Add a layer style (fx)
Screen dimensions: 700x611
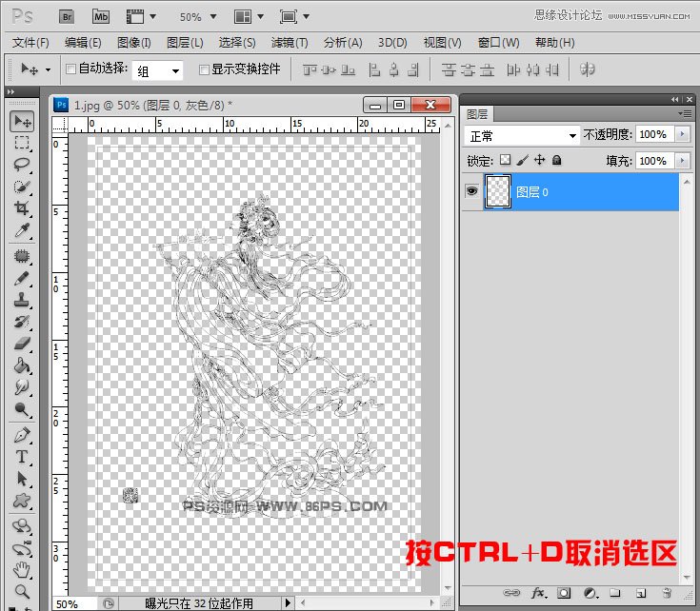(539, 593)
